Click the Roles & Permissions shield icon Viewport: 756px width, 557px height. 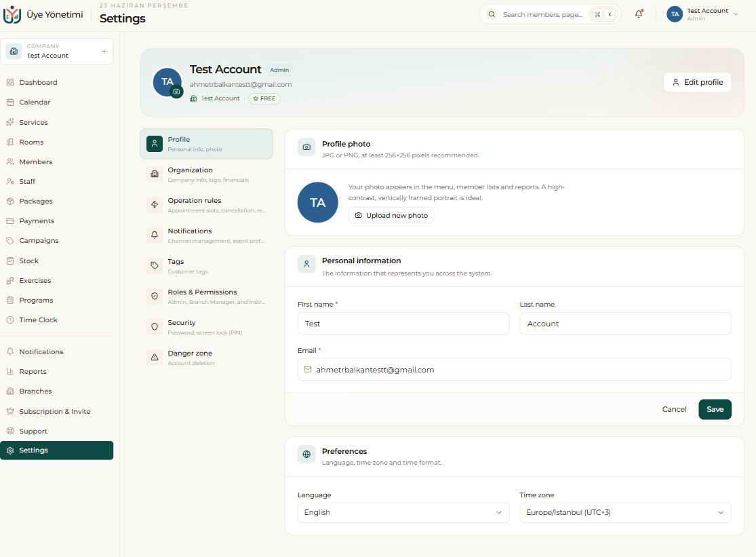pyautogui.click(x=155, y=296)
